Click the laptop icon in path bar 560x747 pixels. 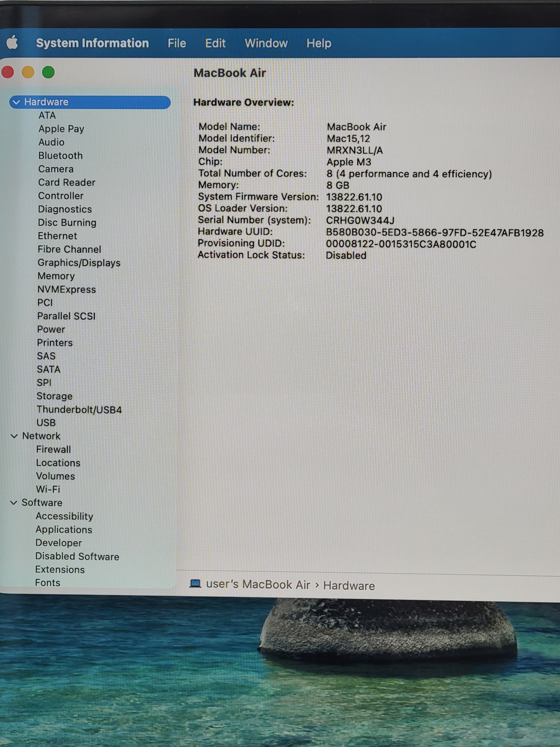[x=195, y=583]
